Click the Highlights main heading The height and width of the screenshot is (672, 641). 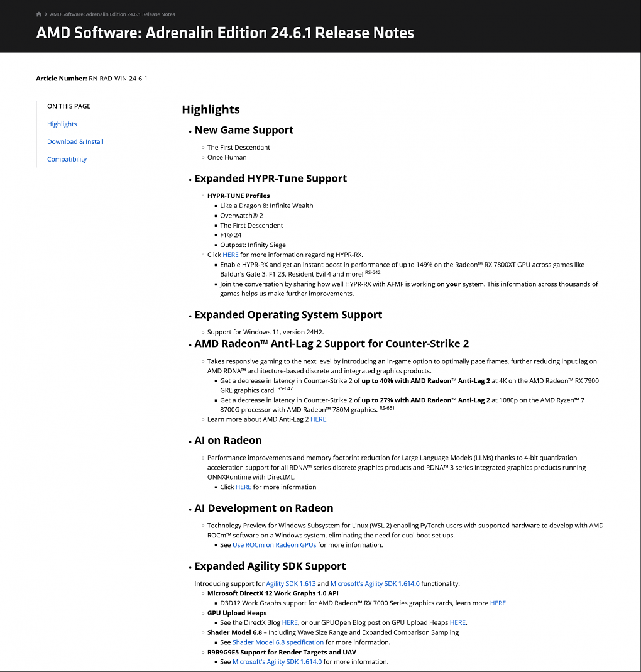point(211,110)
